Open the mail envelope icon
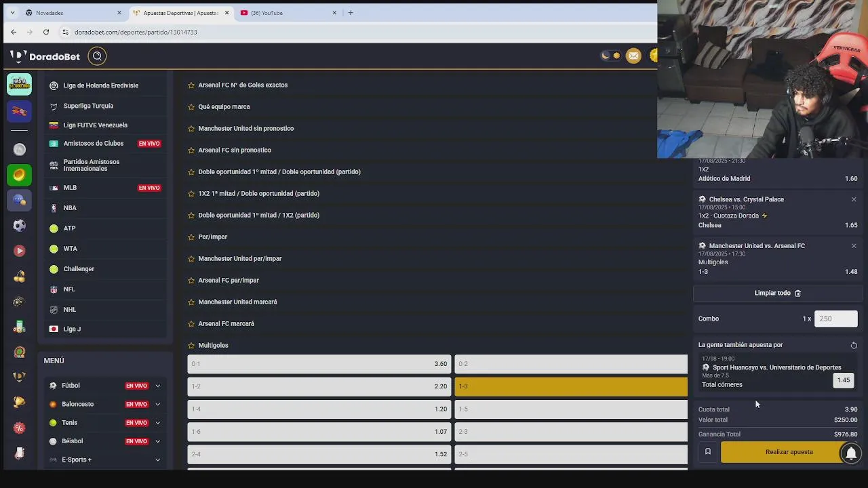Viewport: 868px width, 488px height. 633,56
